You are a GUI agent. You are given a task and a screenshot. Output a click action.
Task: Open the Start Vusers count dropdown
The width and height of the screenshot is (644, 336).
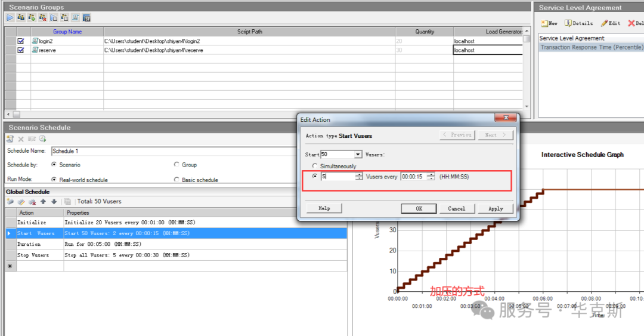[358, 155]
